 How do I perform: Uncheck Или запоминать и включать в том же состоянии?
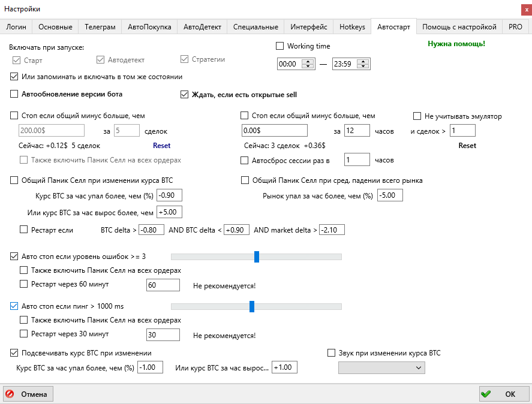coord(14,77)
